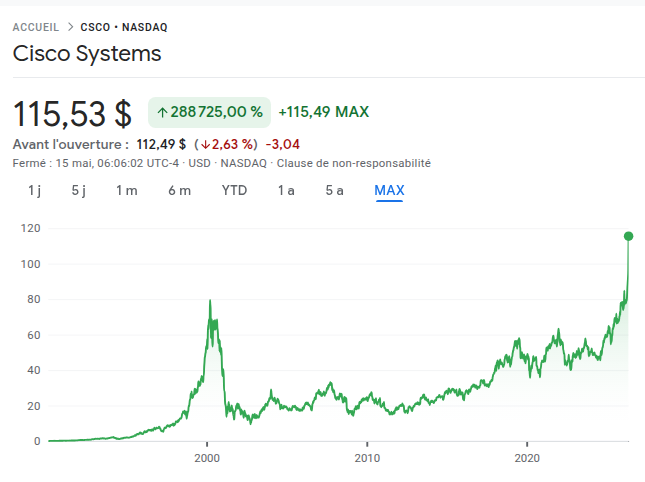Click the green end-point dot on chart
The width and height of the screenshot is (645, 482).
pyautogui.click(x=629, y=236)
